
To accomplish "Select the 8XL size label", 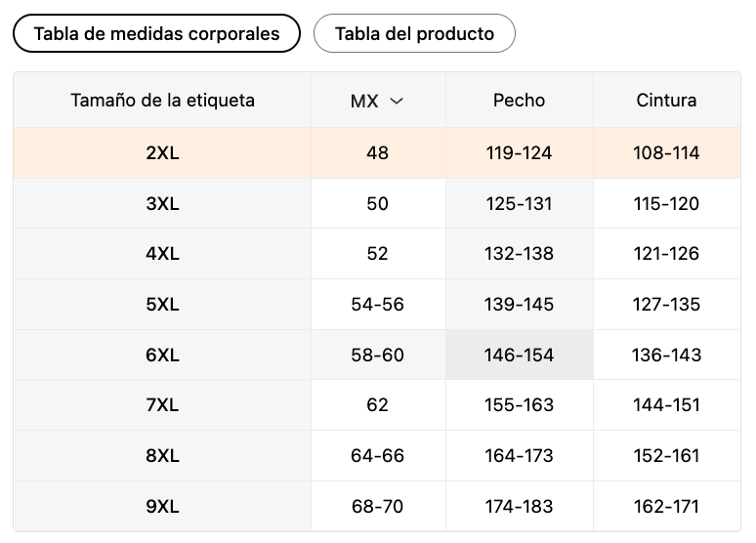I will [162, 456].
